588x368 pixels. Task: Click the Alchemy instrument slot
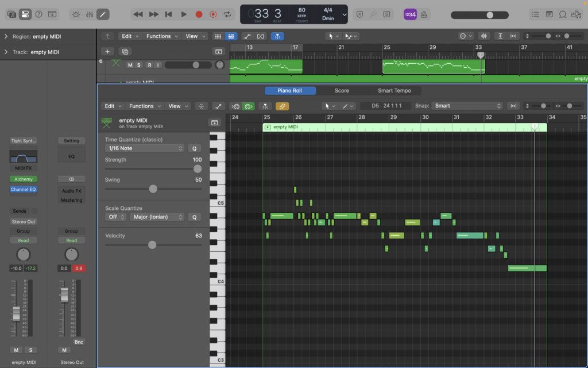(x=23, y=179)
